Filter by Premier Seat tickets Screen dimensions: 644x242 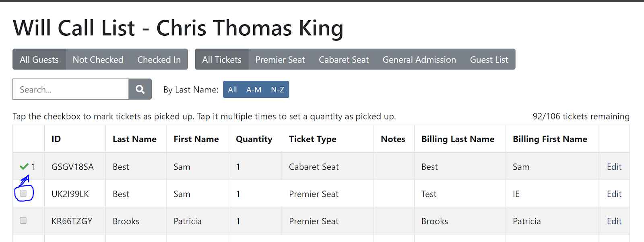280,59
